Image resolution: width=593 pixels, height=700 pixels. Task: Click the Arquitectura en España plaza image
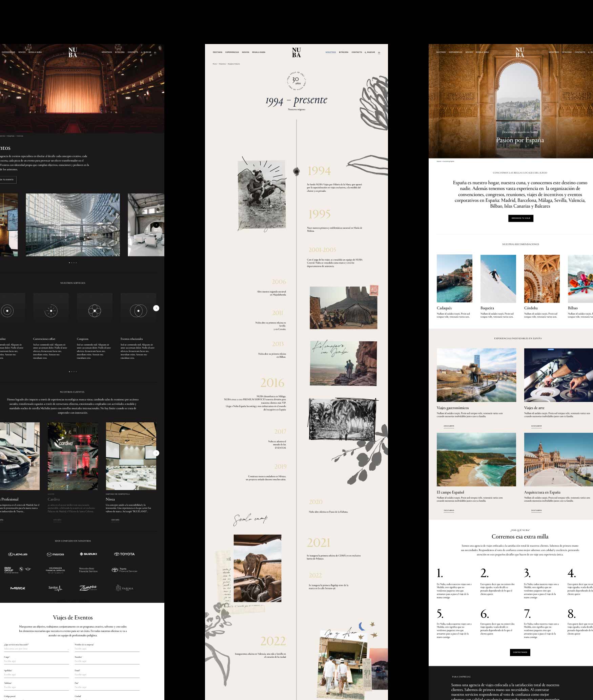tap(558, 460)
